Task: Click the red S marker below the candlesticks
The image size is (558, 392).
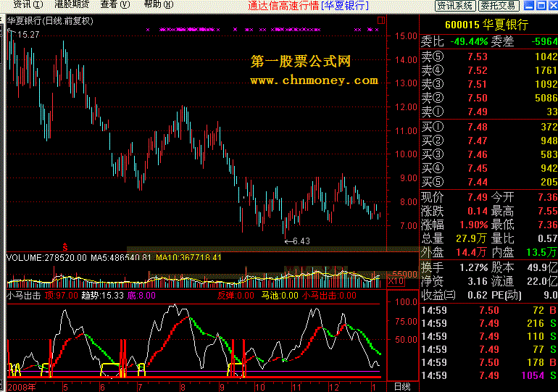Action: tap(65, 246)
